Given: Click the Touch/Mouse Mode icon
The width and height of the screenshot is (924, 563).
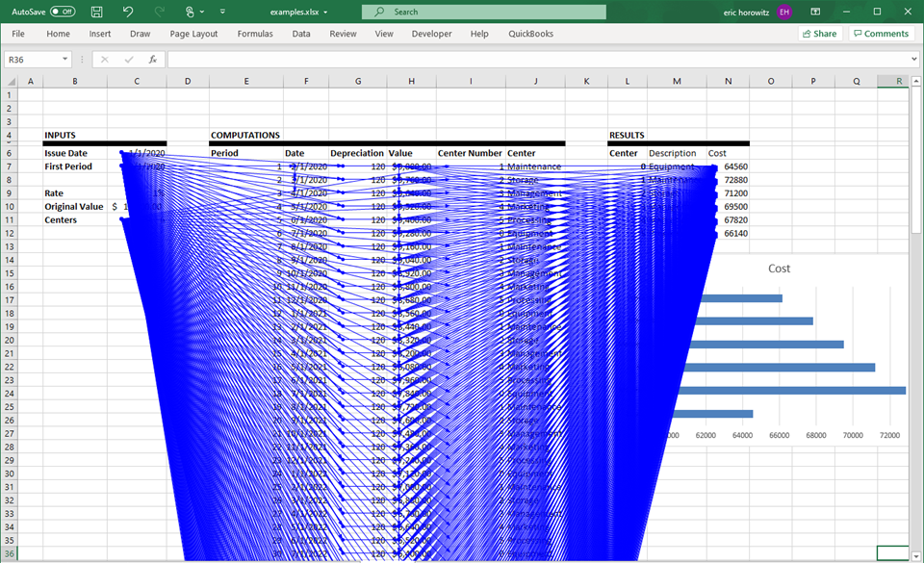Looking at the screenshot, I should point(190,12).
